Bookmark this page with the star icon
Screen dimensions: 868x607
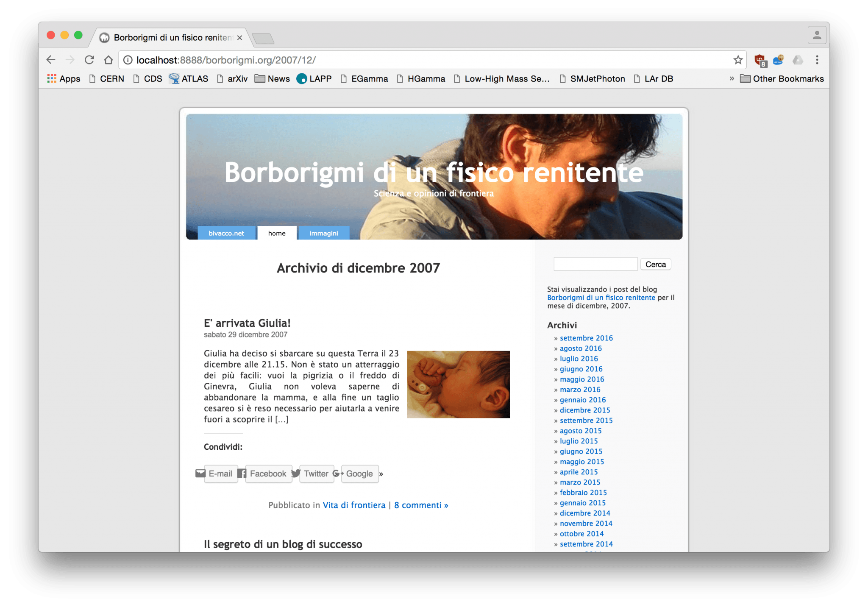738,60
